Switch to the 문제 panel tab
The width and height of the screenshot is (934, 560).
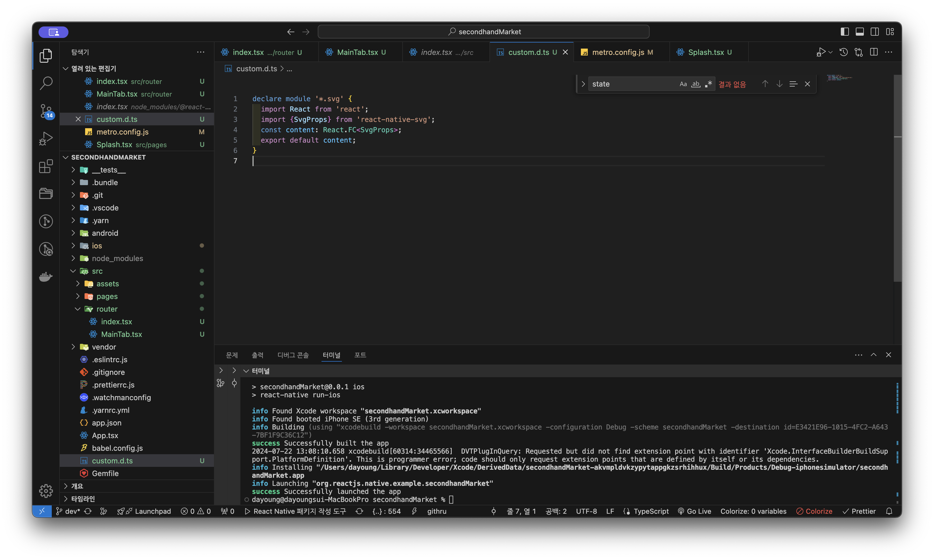(232, 355)
